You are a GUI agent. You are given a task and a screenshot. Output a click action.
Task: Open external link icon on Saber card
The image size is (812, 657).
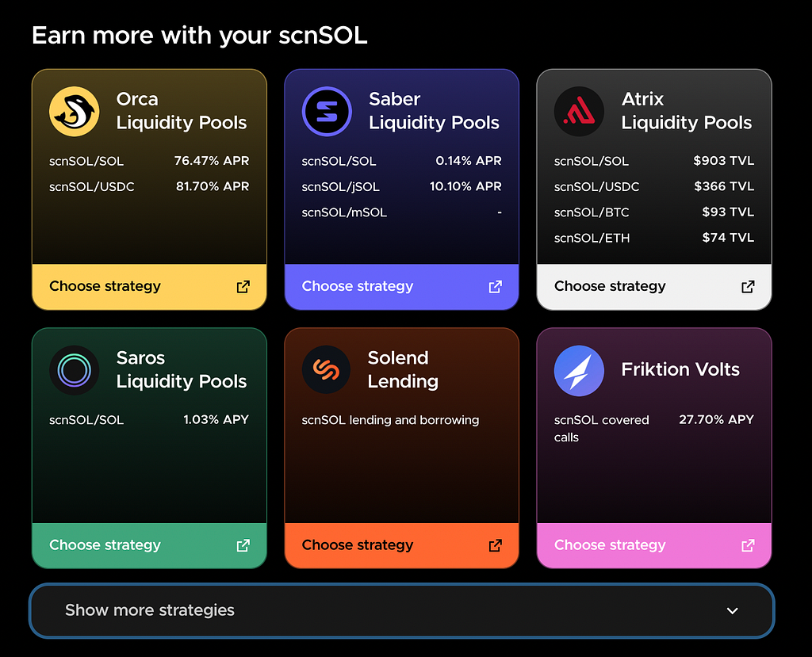[495, 287]
